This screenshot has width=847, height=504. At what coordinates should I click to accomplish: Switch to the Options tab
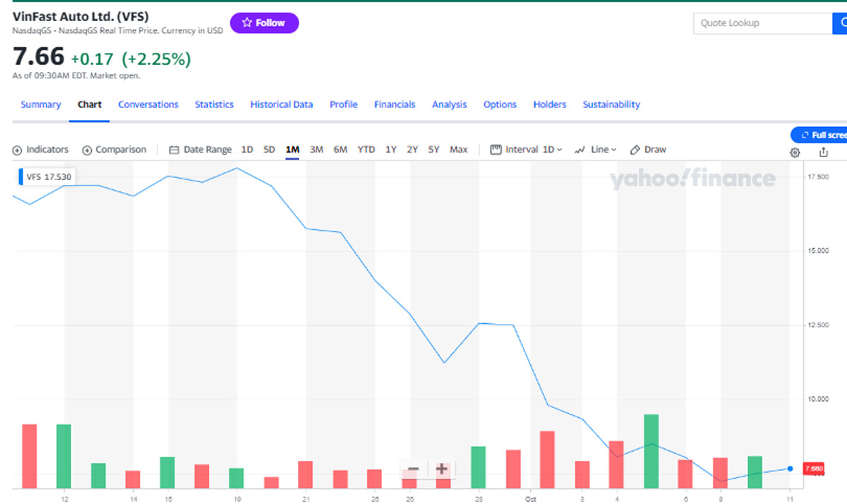(500, 104)
